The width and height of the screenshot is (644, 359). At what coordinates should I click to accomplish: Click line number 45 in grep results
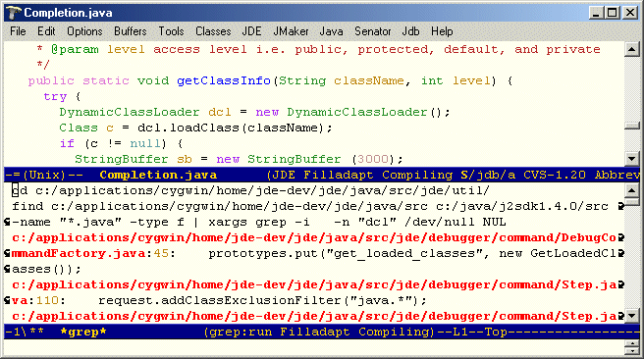pos(161,254)
